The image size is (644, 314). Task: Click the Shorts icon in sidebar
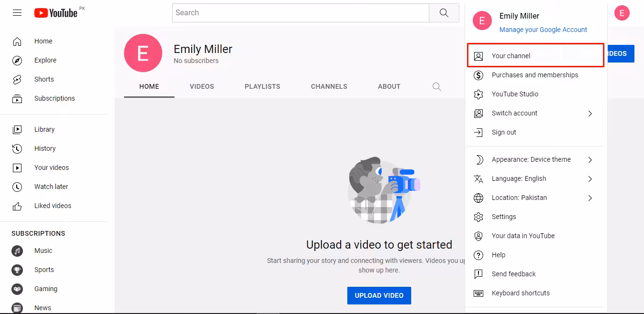(x=17, y=80)
